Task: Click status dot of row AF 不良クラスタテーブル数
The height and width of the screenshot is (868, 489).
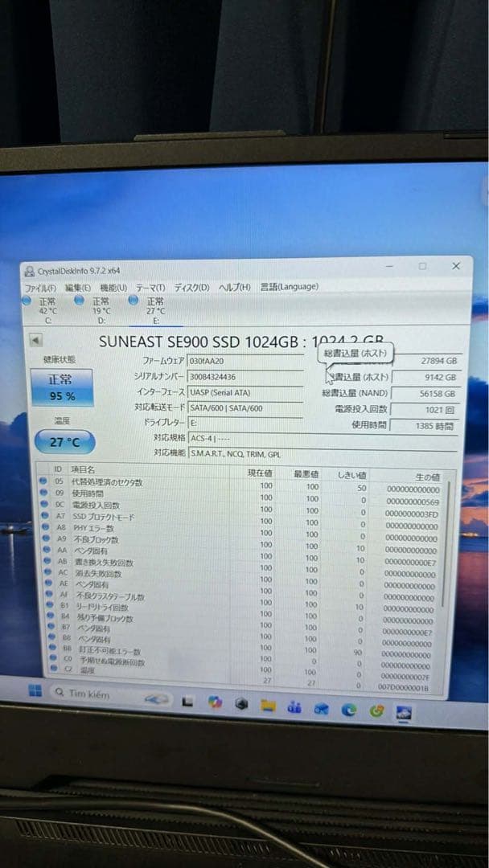Action: click(x=49, y=595)
